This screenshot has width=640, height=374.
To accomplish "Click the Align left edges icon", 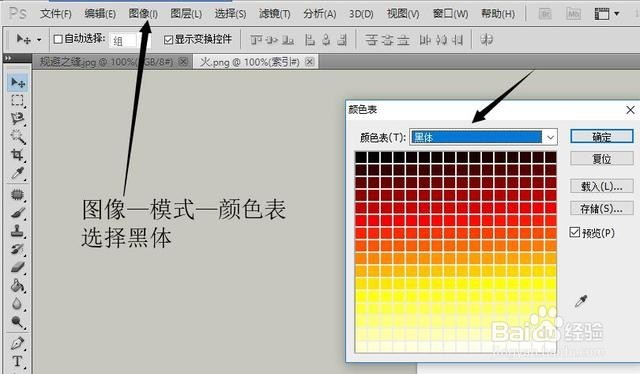I will coord(310,40).
